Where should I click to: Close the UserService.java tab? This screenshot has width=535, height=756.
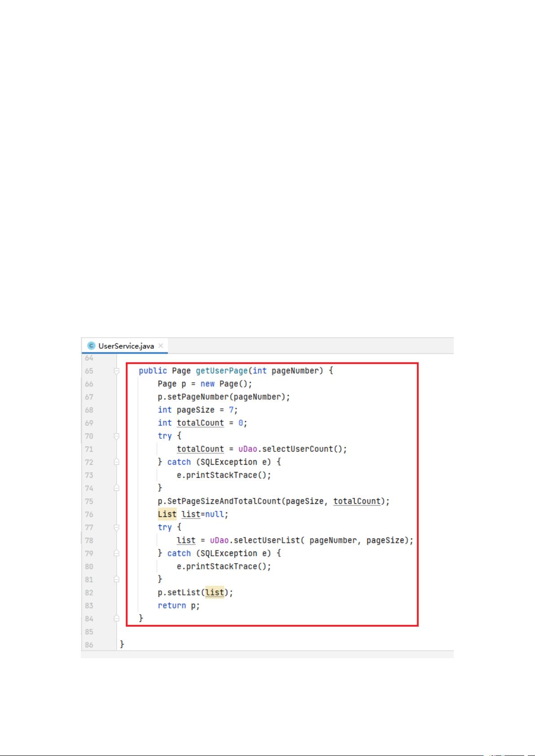161,345
